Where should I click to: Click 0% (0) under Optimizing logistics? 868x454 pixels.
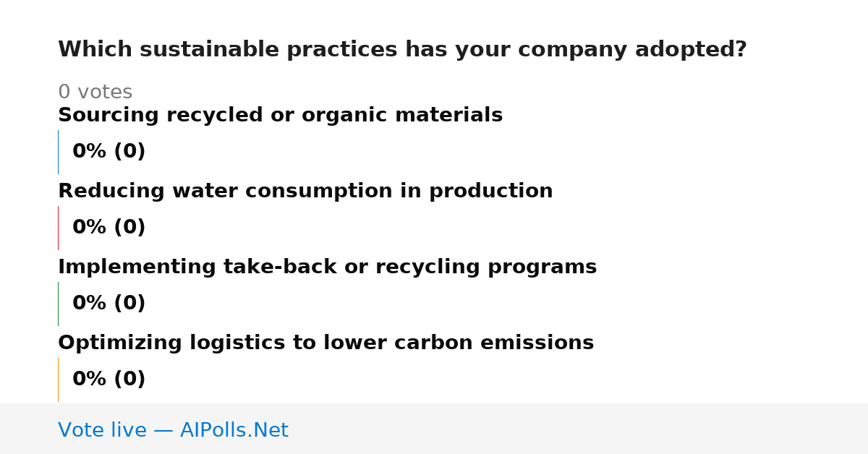point(109,380)
